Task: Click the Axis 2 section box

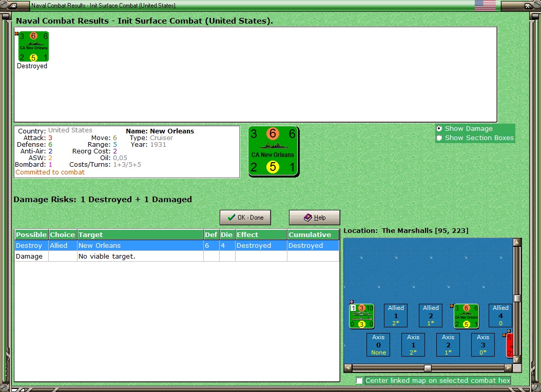Action: 448,345
